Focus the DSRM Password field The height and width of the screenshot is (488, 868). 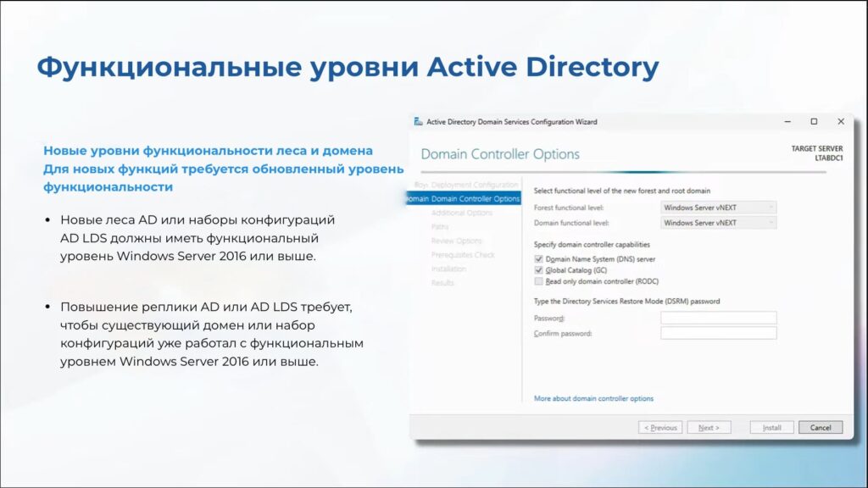(719, 318)
